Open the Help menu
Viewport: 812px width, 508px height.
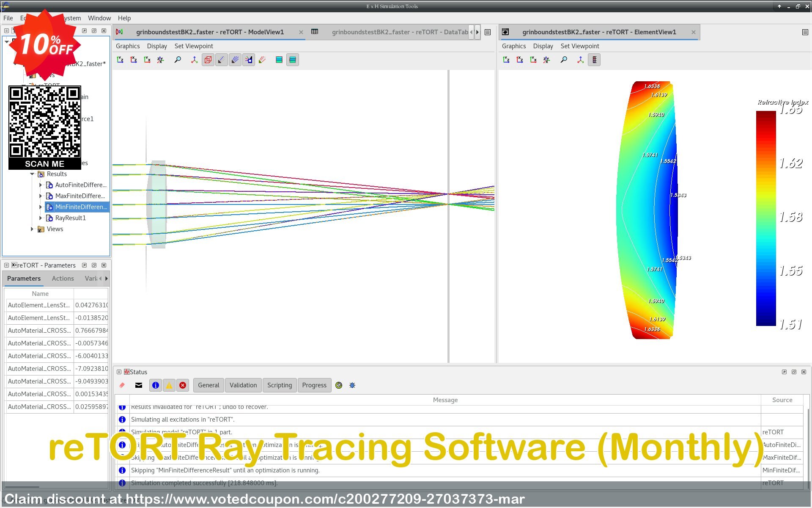[124, 18]
